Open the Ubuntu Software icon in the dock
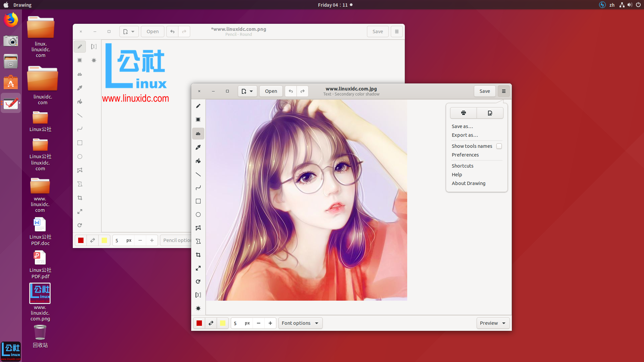The height and width of the screenshot is (362, 644). click(x=11, y=82)
